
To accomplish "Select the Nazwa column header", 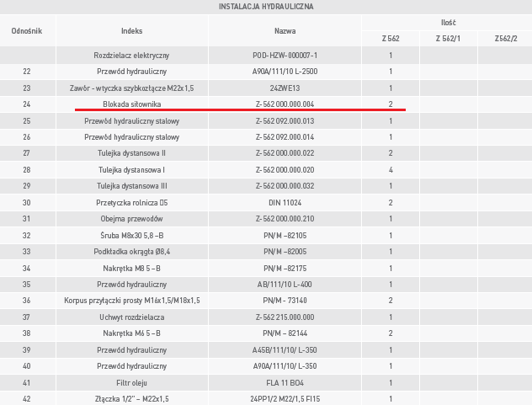I will [x=285, y=31].
